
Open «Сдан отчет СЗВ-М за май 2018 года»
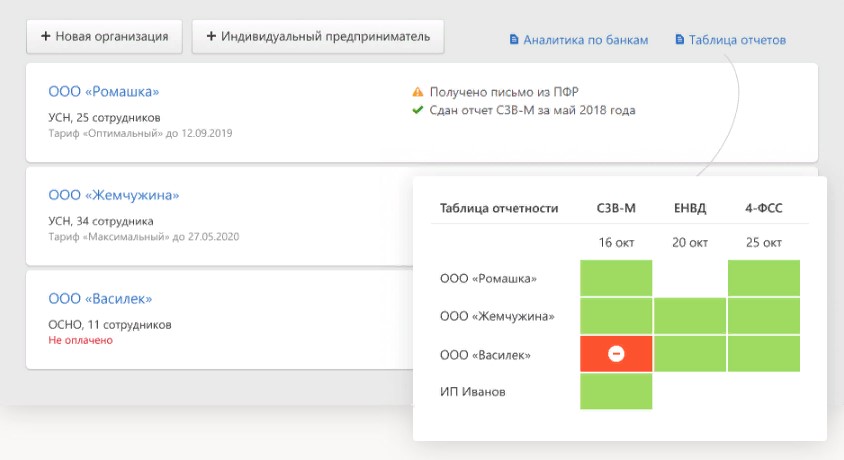coord(532,110)
